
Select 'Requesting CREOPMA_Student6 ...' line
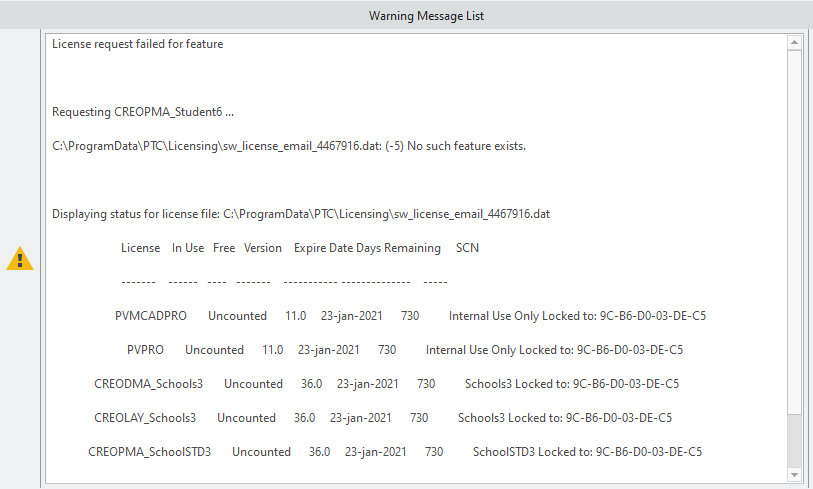(x=143, y=112)
